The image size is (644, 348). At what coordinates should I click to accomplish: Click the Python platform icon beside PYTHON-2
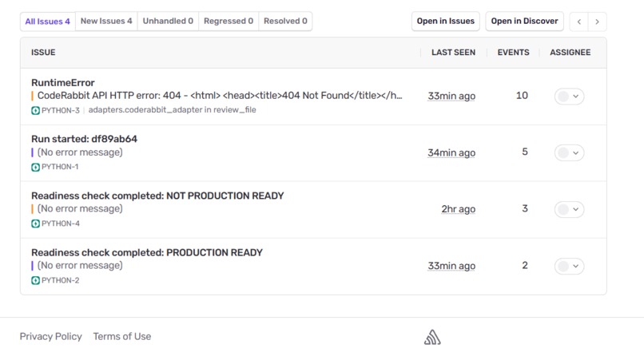point(35,280)
